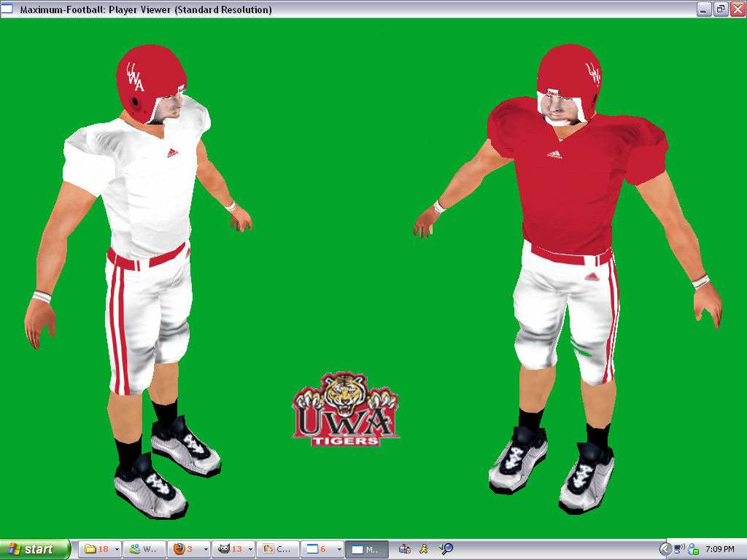
Task: Click the Player Viewer title bar text
Action: pos(146,9)
